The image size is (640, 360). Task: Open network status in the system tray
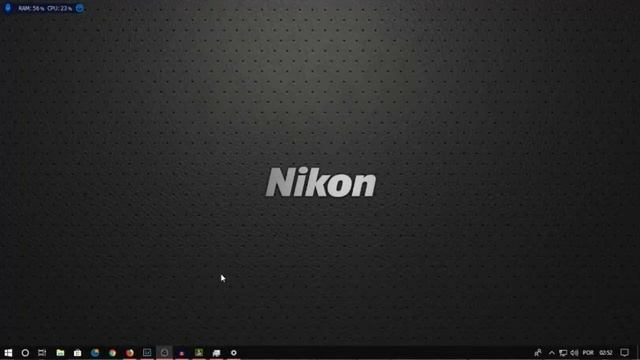coord(563,353)
